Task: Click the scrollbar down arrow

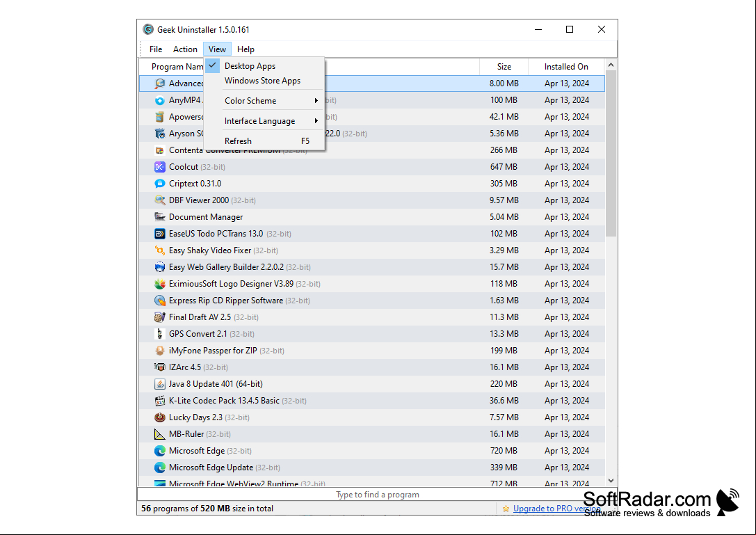Action: coord(611,481)
